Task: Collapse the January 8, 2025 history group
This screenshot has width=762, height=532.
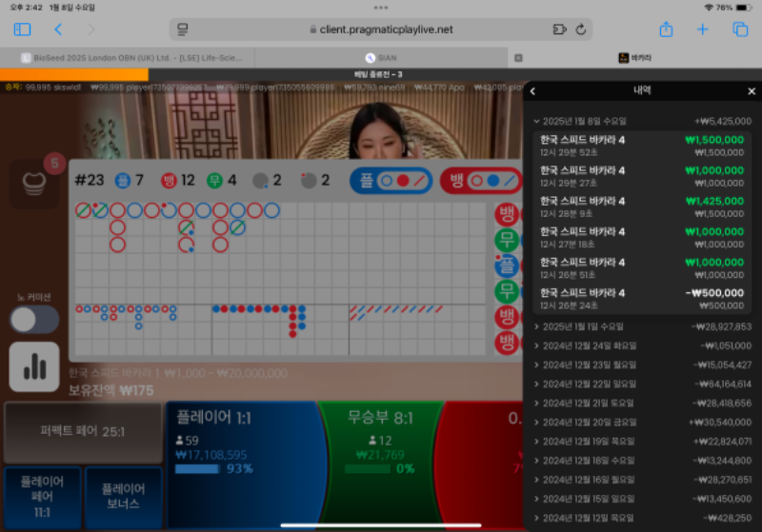Action: (x=642, y=121)
